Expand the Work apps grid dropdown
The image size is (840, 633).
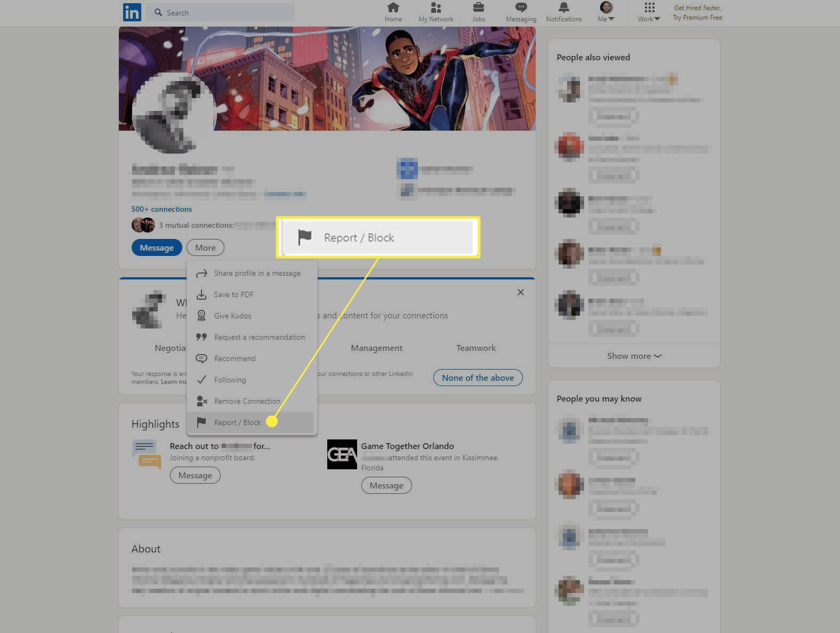coord(649,12)
